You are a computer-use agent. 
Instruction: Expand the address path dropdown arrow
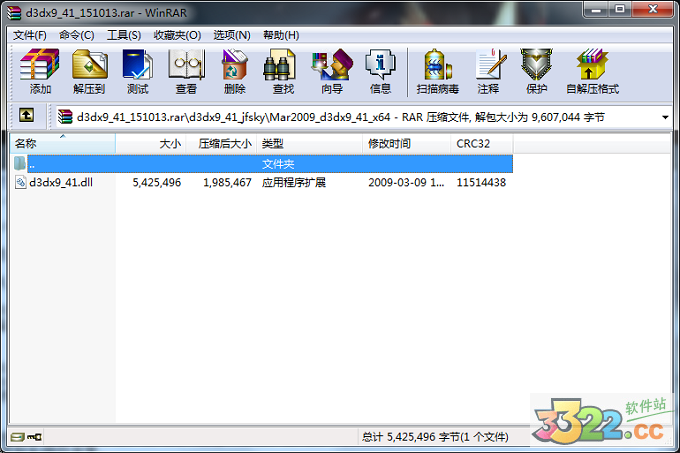tap(665, 117)
